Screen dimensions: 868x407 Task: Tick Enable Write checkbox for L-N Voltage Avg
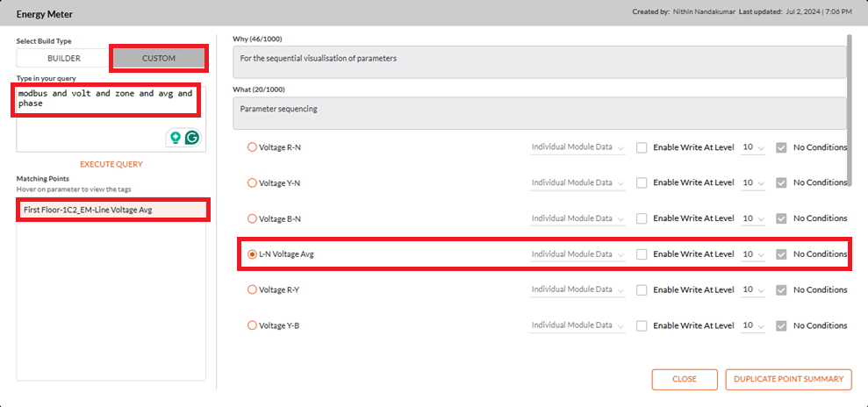pos(642,254)
